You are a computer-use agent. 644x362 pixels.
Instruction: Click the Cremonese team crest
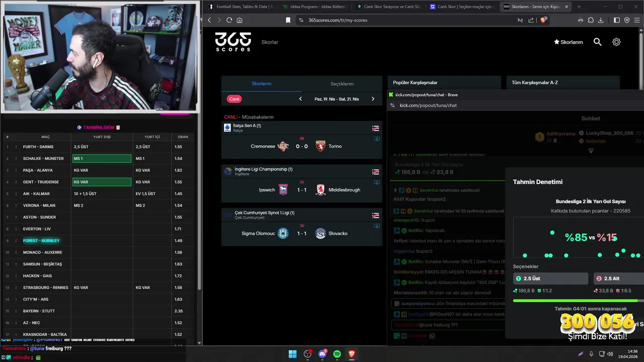point(283,146)
